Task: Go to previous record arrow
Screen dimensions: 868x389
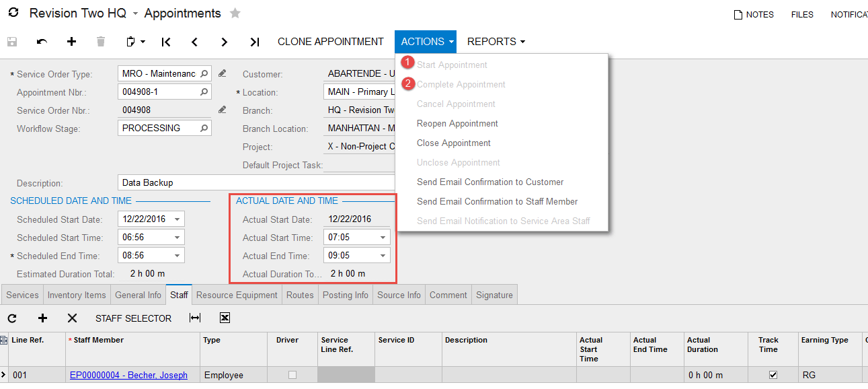Action: [195, 42]
